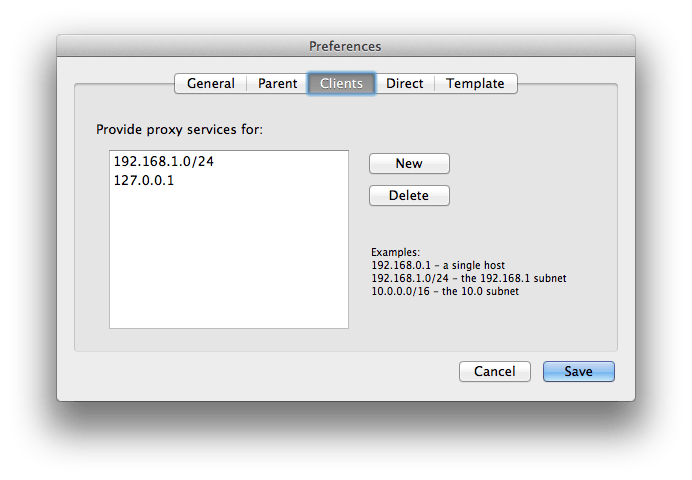Click the New button
Viewport: 692px width, 480px height.
pyautogui.click(x=409, y=163)
